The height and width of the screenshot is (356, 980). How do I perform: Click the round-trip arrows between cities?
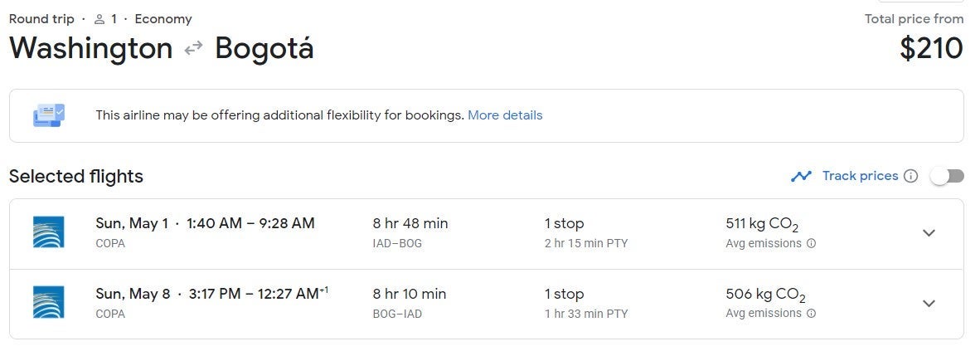pos(194,48)
